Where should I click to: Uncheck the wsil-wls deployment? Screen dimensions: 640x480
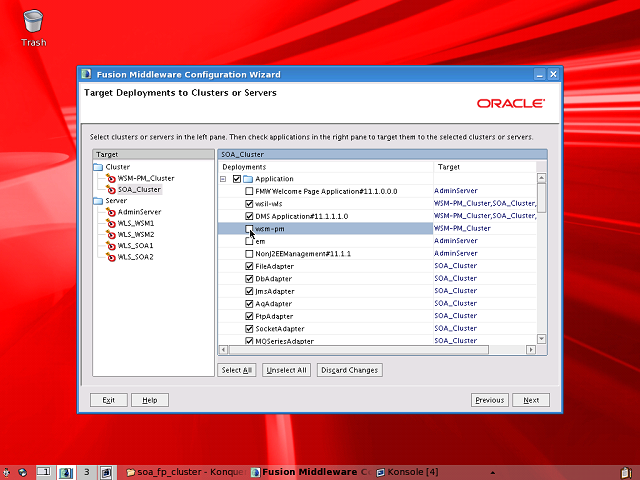tap(249, 204)
